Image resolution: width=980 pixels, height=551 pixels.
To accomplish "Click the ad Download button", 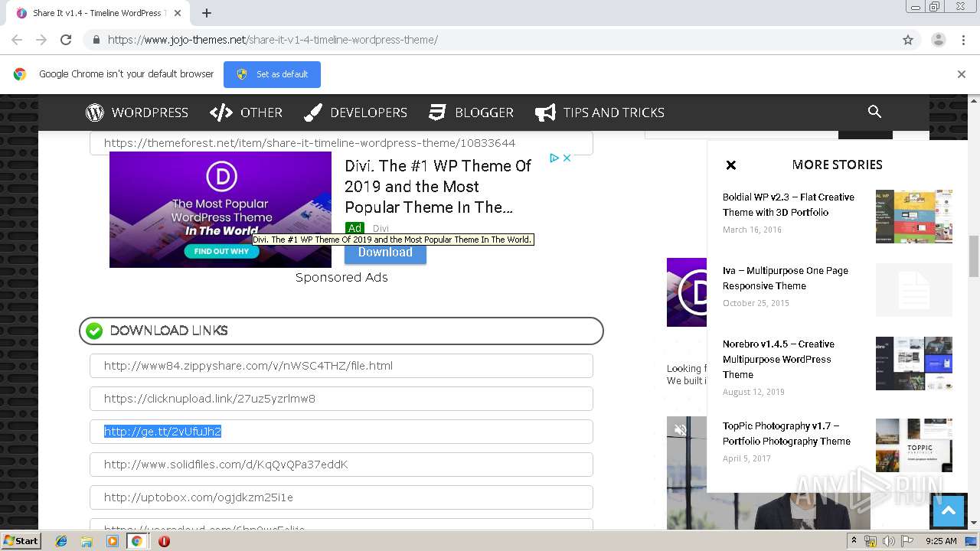I will point(385,252).
